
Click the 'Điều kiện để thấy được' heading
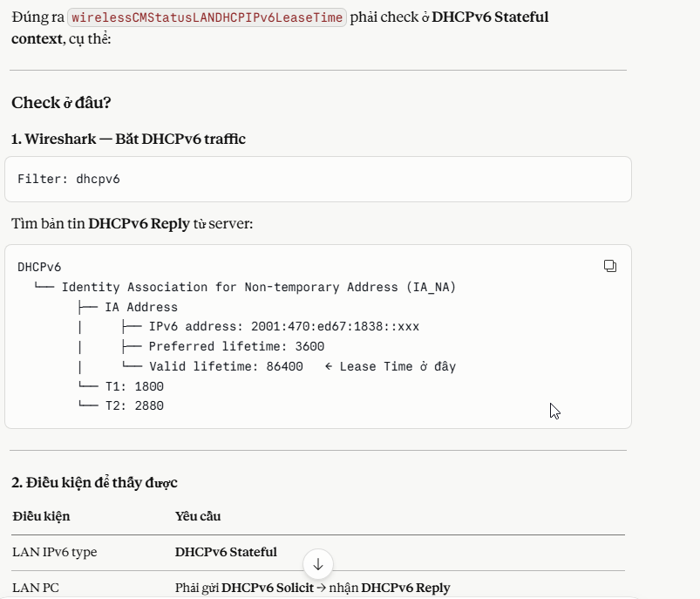(x=95, y=482)
